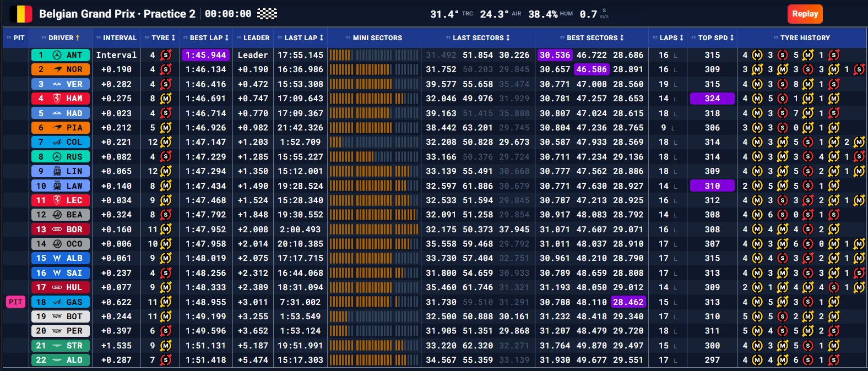The width and height of the screenshot is (868, 371).
Task: Click the Replay button
Action: [x=805, y=14]
